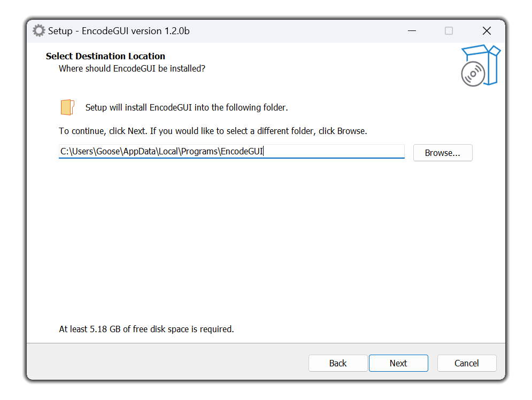Click 'C:\Users' at the path's start
Screen dimensions: 532x400
tap(77, 151)
